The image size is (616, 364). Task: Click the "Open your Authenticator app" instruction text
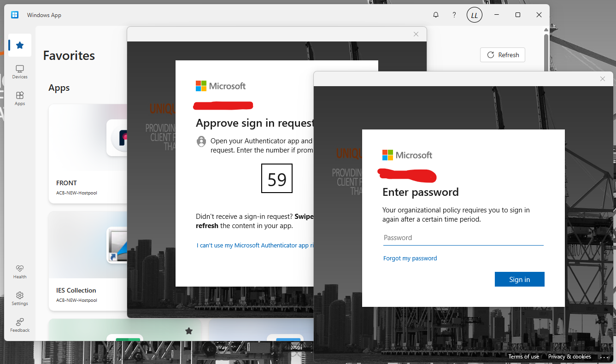[x=261, y=146]
